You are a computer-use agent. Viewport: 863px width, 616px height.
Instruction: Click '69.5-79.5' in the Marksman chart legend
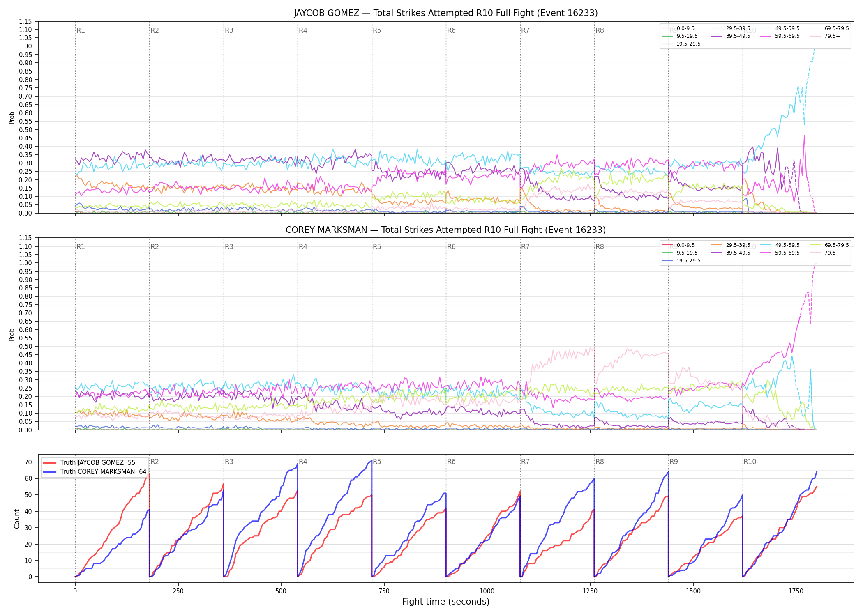coord(837,245)
